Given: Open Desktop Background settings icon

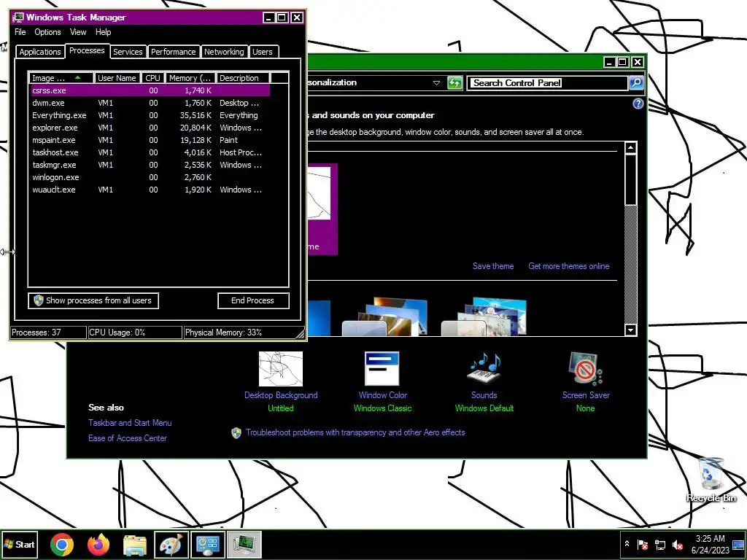Looking at the screenshot, I should pos(281,369).
